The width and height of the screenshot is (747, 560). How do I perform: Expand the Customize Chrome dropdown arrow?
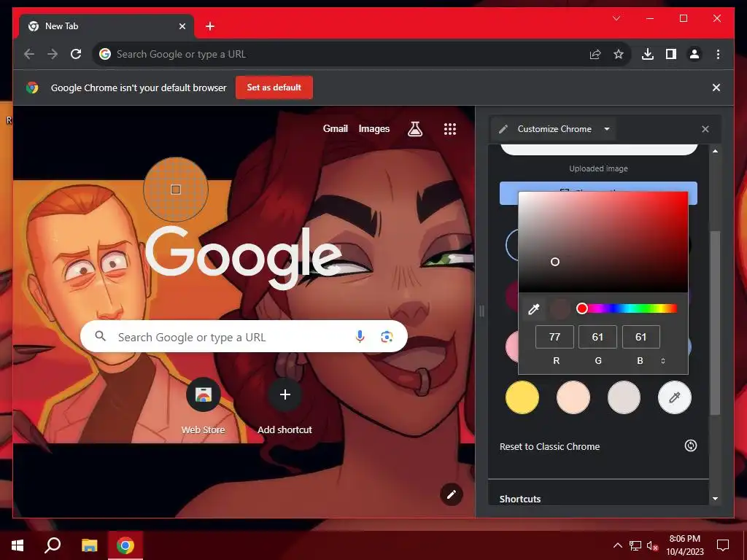coord(606,129)
